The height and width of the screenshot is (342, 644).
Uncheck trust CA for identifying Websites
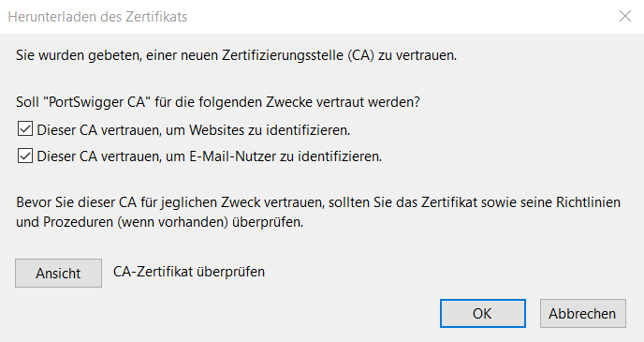pos(25,129)
